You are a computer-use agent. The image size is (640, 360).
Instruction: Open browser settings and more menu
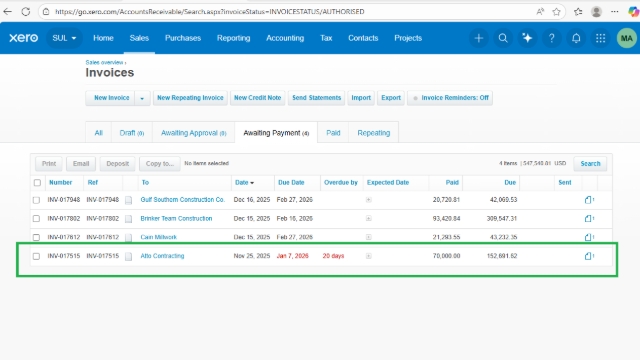[615, 11]
